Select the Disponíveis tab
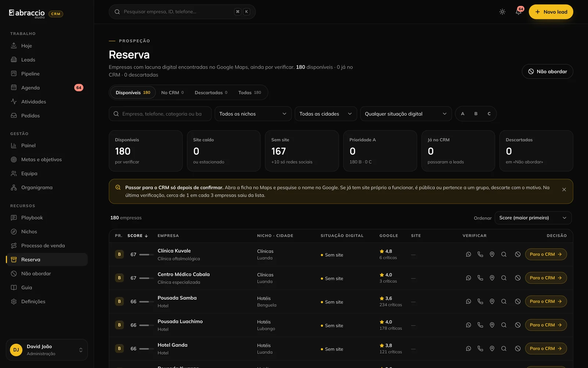Image resolution: width=588 pixels, height=368 pixels. click(133, 92)
